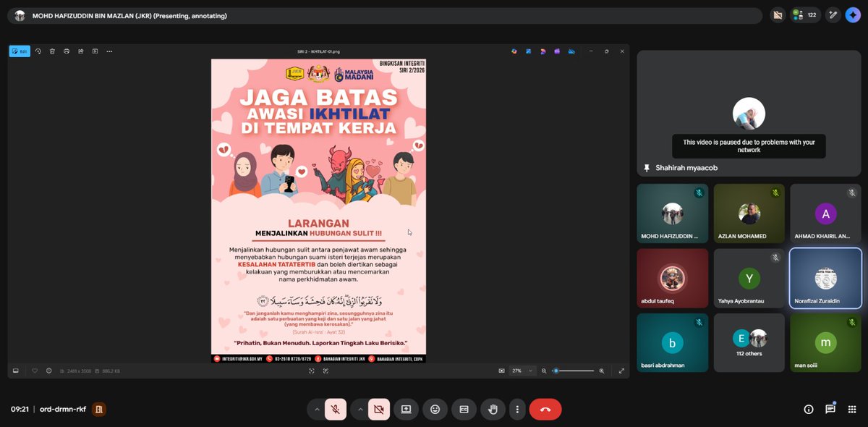Mark image as favorite with heart icon

coord(35,371)
